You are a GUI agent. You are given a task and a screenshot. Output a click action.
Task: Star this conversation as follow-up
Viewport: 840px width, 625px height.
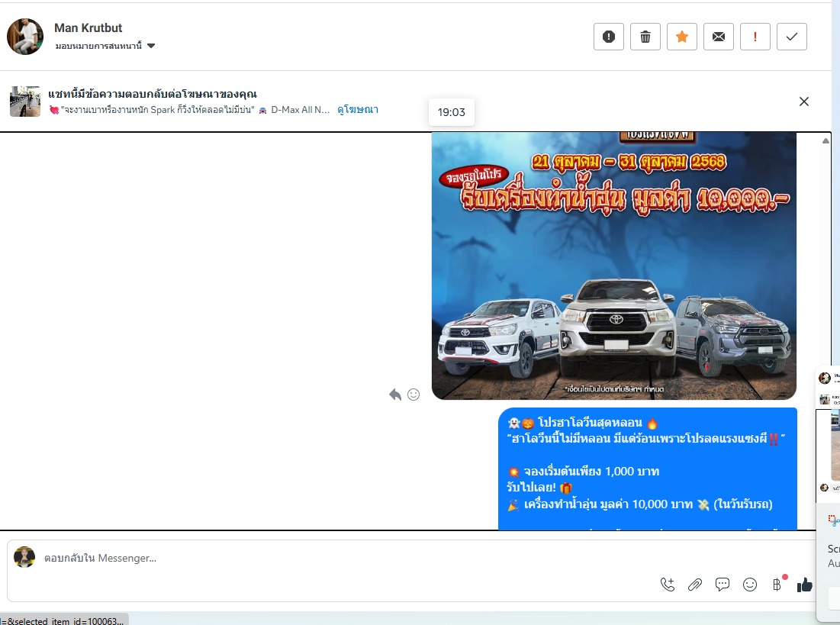682,37
